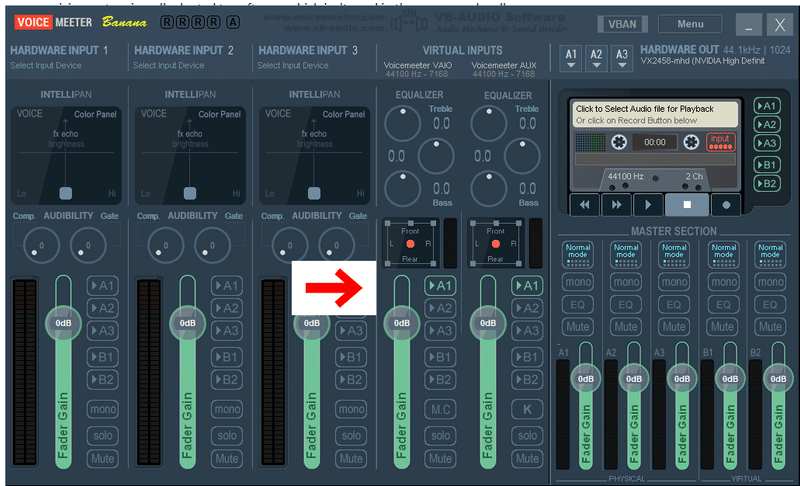The height and width of the screenshot is (486, 800).
Task: Enable A2 routing on Hardware Input 2
Action: [227, 308]
